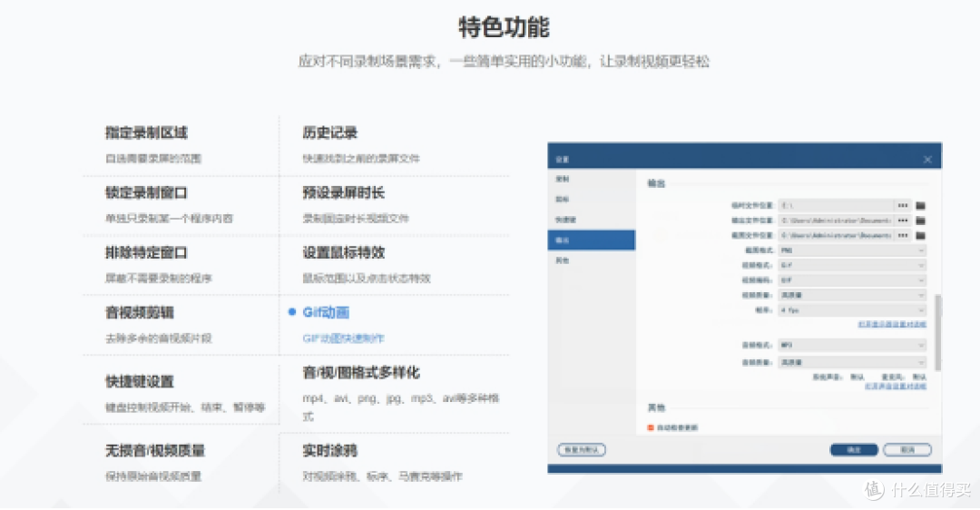Viewport: 980px width, 510px height.
Task: Click the 取消 button
Action: [907, 450]
